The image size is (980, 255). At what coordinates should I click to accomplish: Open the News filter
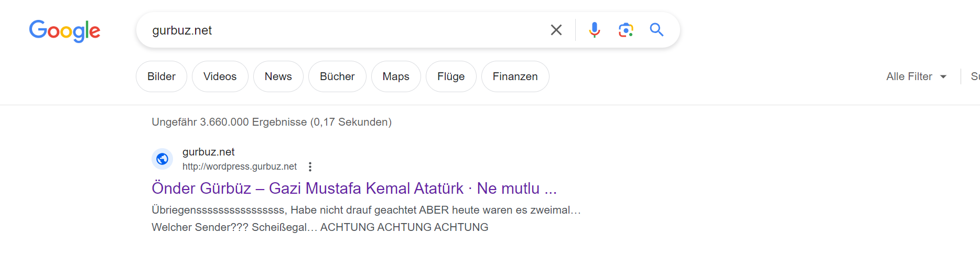278,76
